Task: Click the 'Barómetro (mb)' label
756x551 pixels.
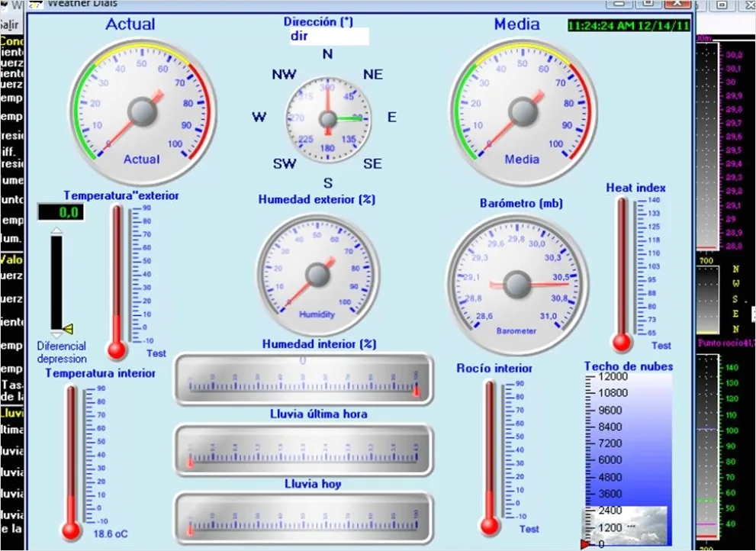Action: click(521, 203)
